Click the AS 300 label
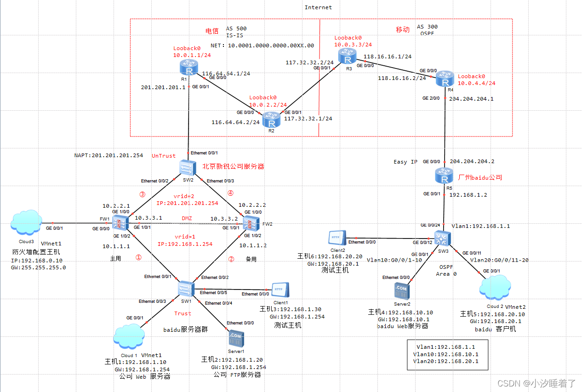The image size is (582, 392). pos(428,27)
